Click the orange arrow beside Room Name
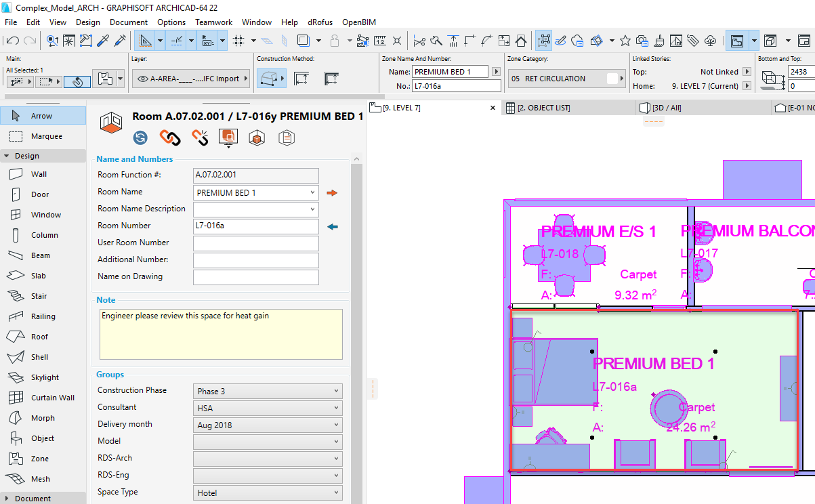The width and height of the screenshot is (815, 504). (331, 193)
